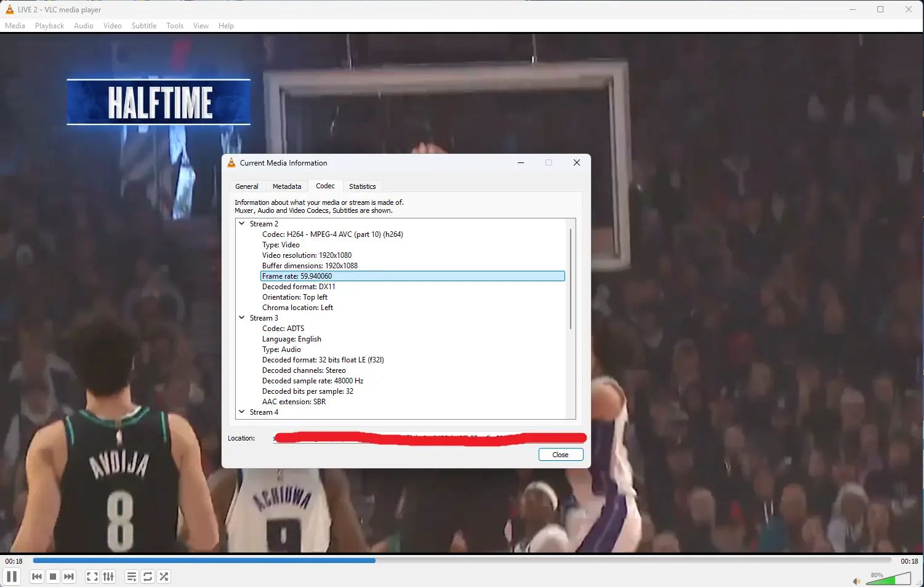Viewport: 924px width, 587px height.
Task: Select Orientation: Top left row
Action: click(x=412, y=297)
